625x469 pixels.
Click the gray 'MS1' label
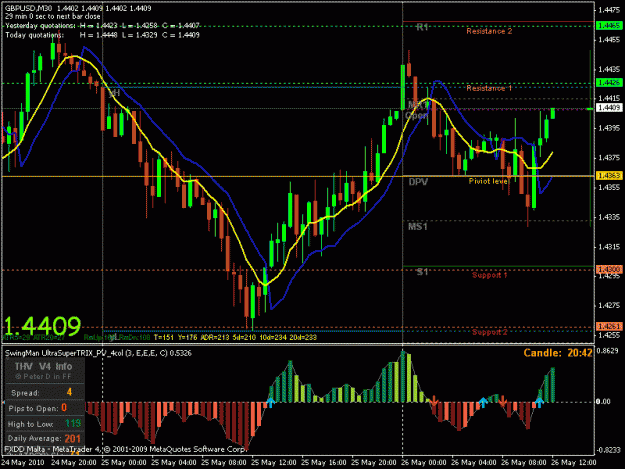point(418,227)
